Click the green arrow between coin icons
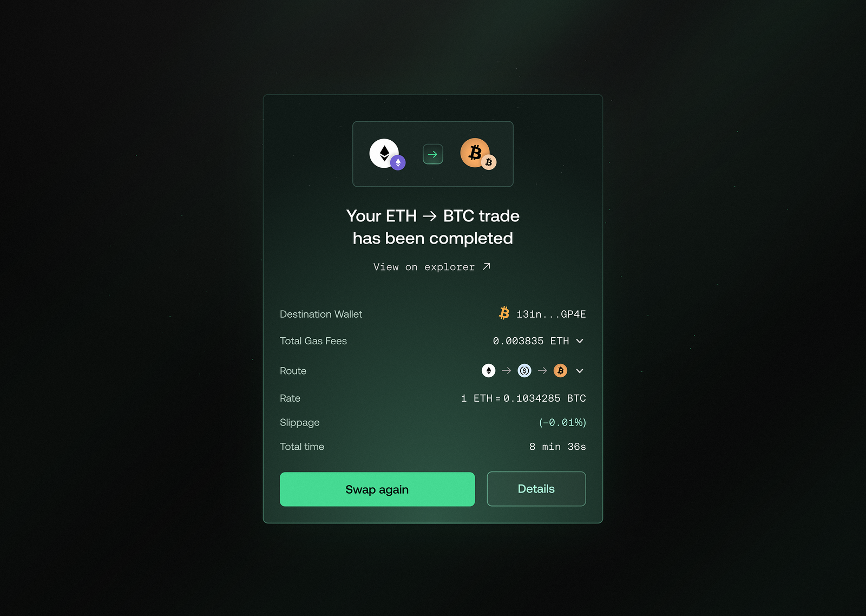Image resolution: width=866 pixels, height=616 pixels. coord(432,154)
